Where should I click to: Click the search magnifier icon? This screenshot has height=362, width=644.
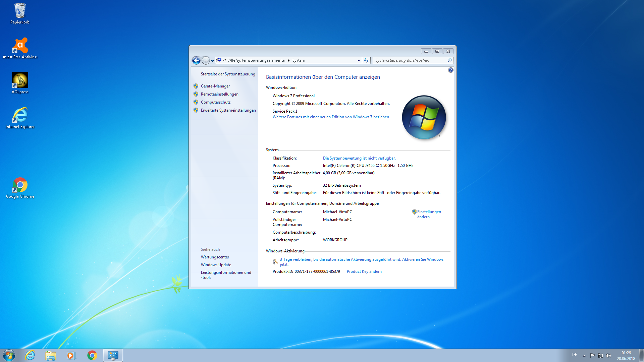pyautogui.click(x=449, y=60)
